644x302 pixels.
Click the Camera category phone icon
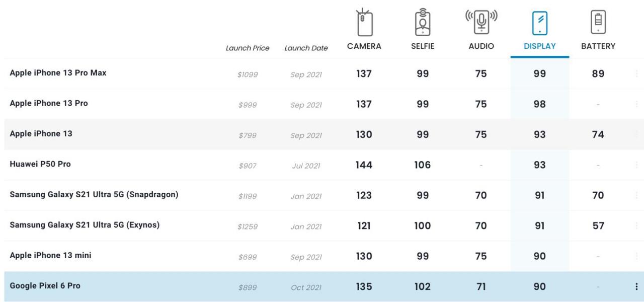(x=364, y=23)
